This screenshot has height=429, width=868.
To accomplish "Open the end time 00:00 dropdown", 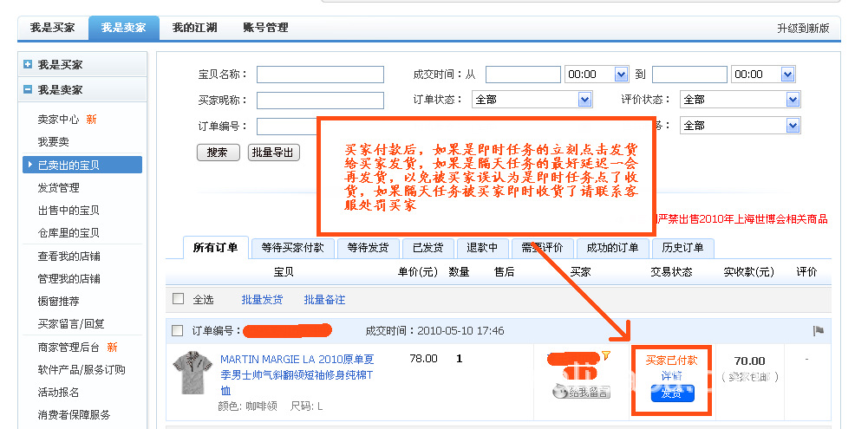I will pyautogui.click(x=763, y=75).
